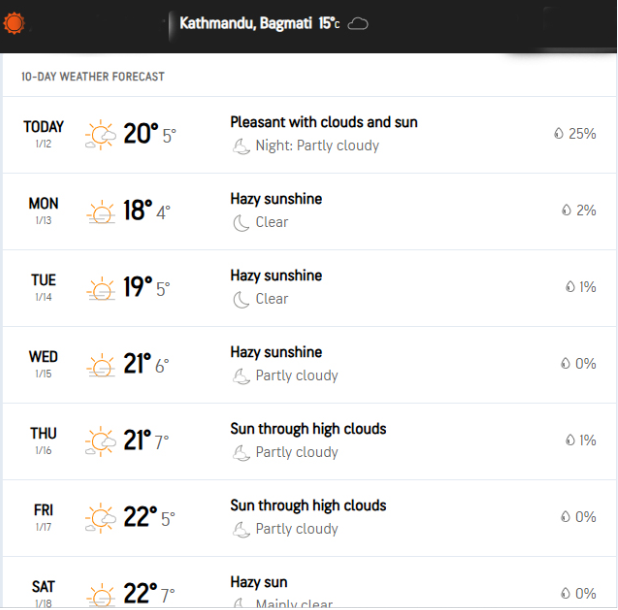Click Monday's clear night moon icon

point(241,223)
